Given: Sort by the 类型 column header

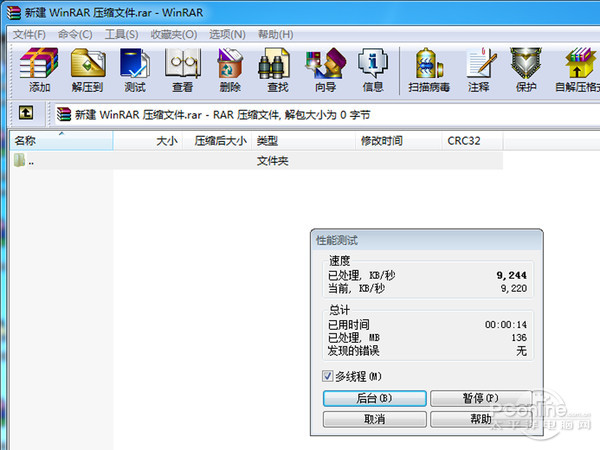Looking at the screenshot, I should 304,141.
